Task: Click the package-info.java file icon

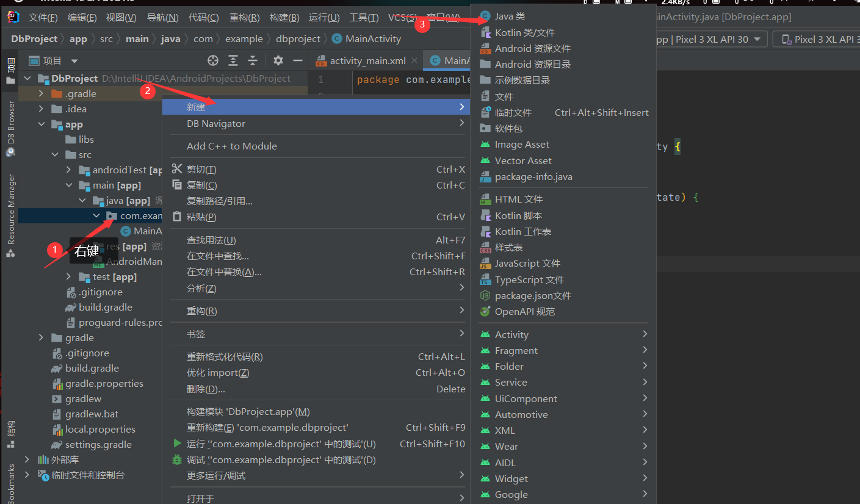Action: point(485,176)
